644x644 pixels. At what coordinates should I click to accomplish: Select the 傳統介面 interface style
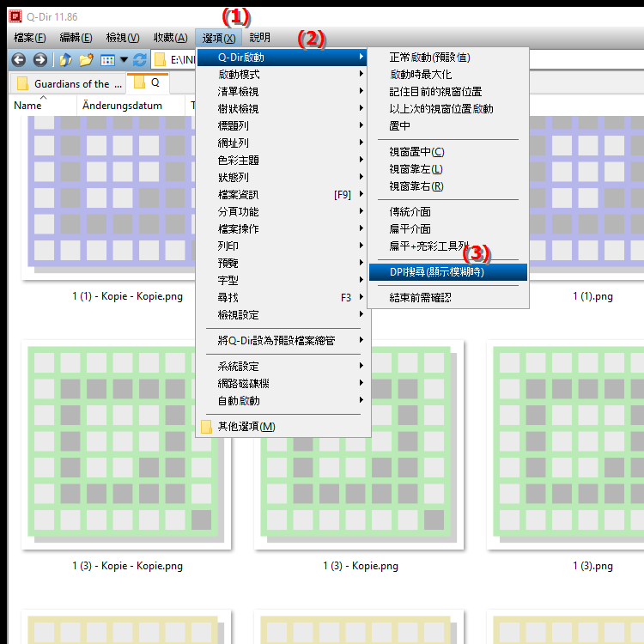point(447,212)
